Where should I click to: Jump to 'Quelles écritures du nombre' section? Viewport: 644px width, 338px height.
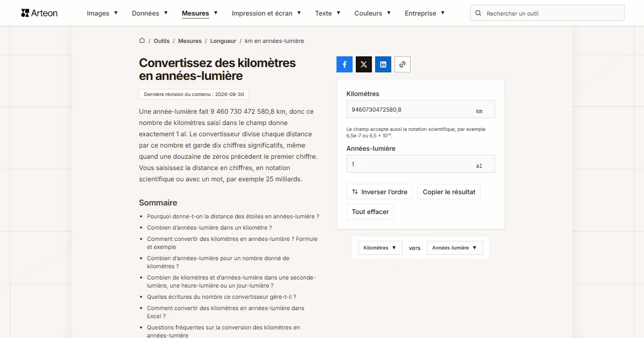[x=222, y=297]
